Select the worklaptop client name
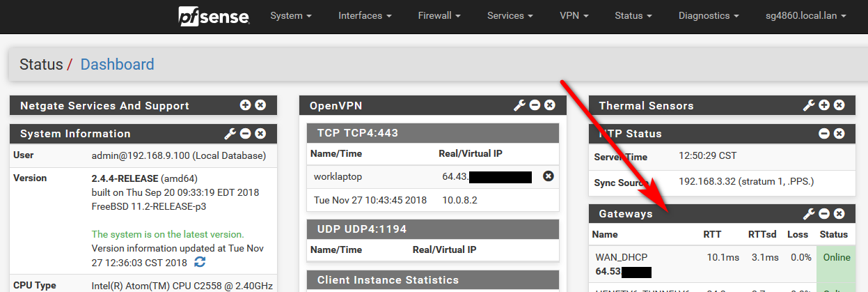 (x=338, y=176)
